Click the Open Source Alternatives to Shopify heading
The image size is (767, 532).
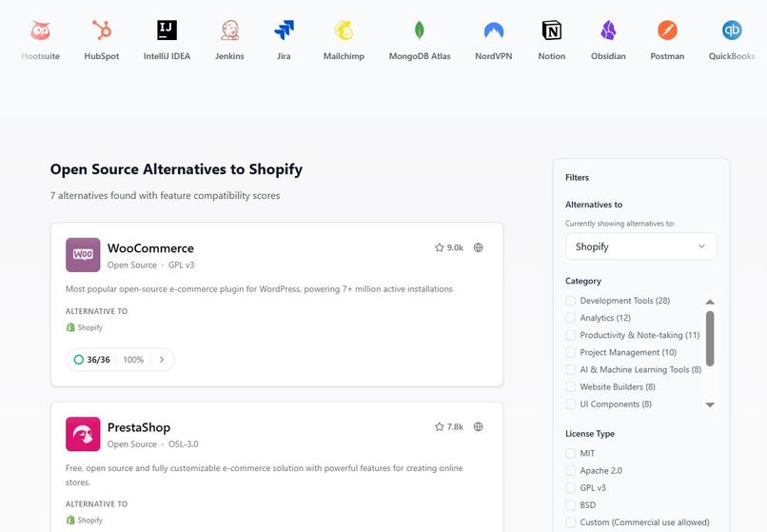[176, 169]
